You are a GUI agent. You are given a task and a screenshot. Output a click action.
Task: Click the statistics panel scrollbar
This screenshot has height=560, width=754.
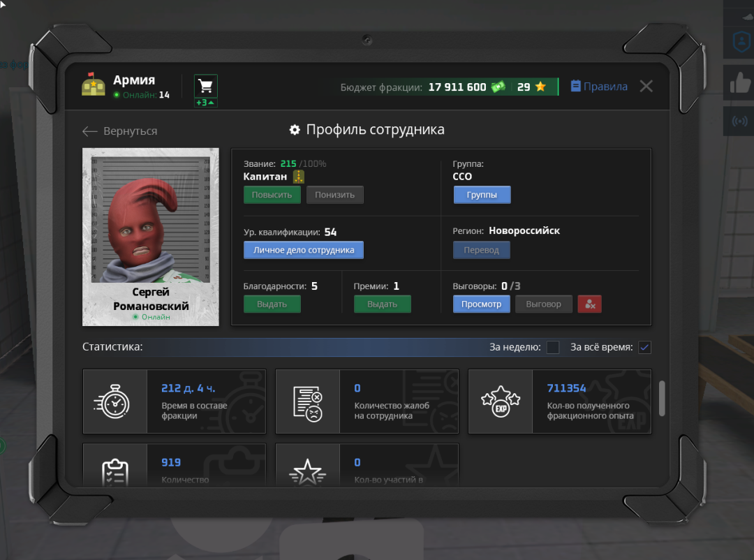pos(662,398)
